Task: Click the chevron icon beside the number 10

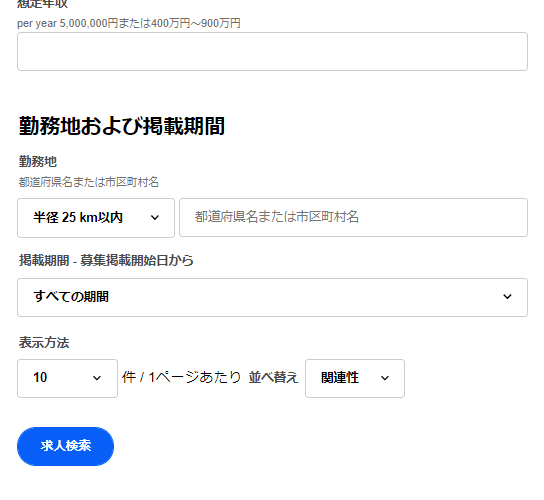Action: click(x=97, y=378)
